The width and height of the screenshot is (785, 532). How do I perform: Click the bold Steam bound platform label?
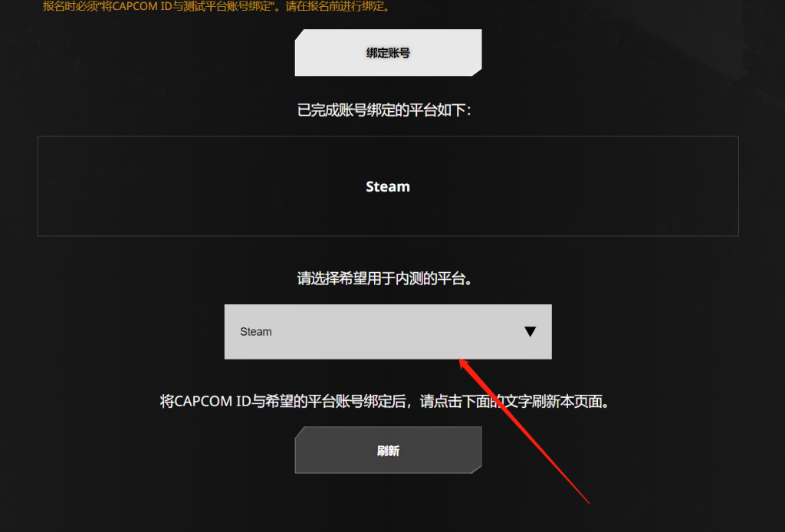[x=388, y=187]
